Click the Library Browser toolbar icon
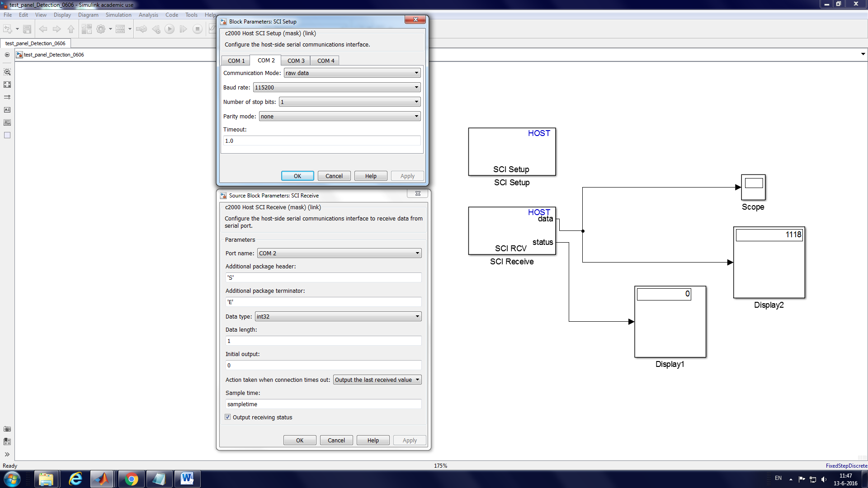The width and height of the screenshot is (868, 488). point(86,29)
